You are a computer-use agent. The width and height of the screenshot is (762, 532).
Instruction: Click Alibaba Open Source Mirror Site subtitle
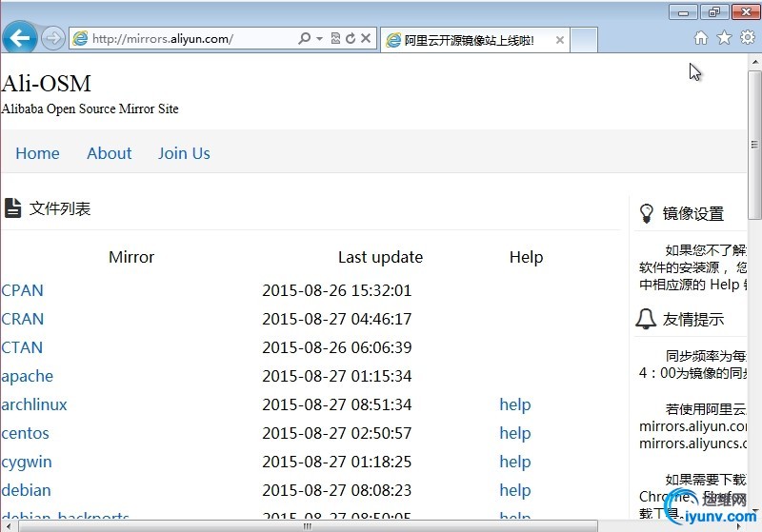click(x=90, y=108)
